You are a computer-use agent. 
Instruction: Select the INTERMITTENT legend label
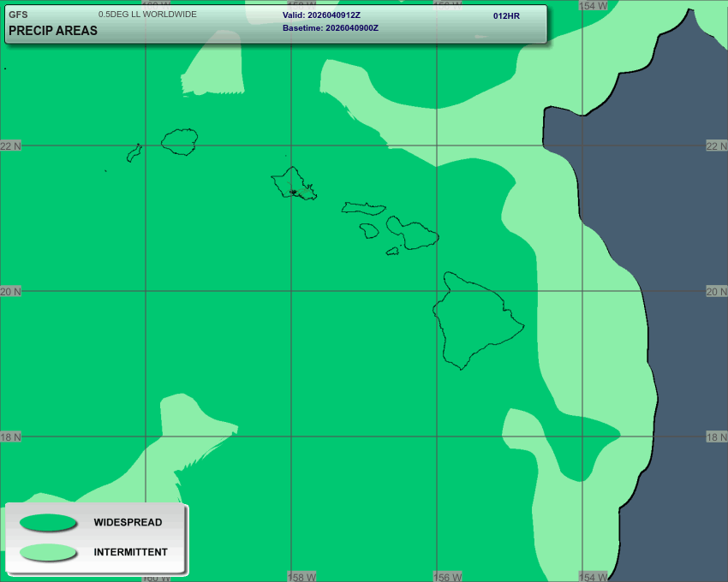click(x=130, y=552)
